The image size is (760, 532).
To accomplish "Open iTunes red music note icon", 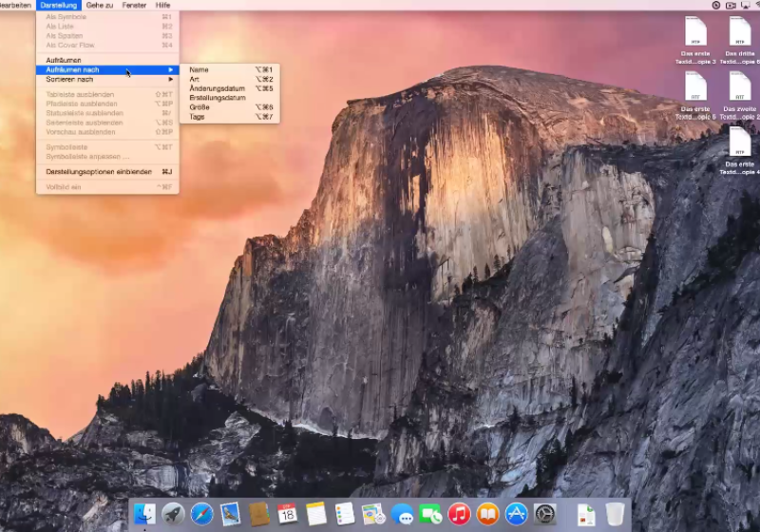I will [x=459, y=514].
